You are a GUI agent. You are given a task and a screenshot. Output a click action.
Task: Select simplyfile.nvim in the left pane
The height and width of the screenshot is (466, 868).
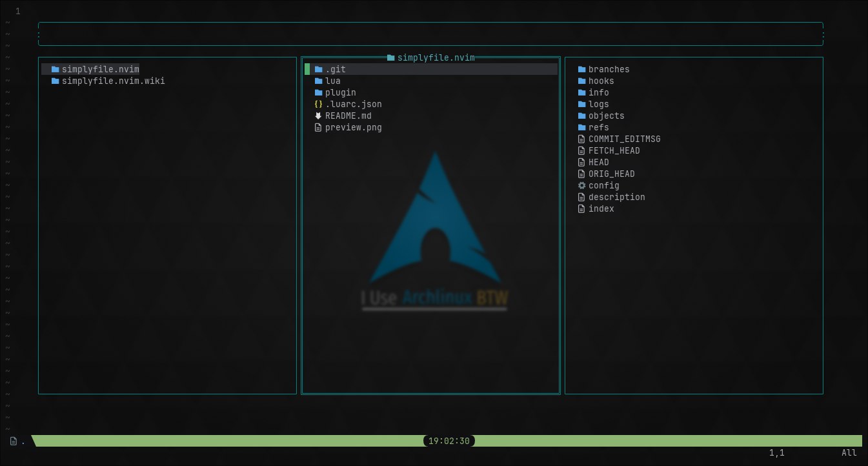pyautogui.click(x=101, y=69)
